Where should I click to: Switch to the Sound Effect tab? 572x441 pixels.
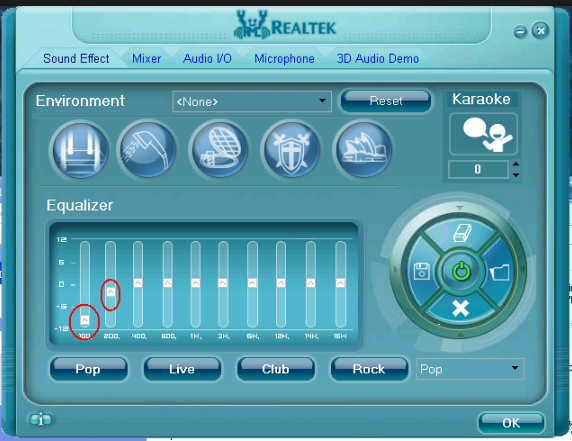coord(76,59)
